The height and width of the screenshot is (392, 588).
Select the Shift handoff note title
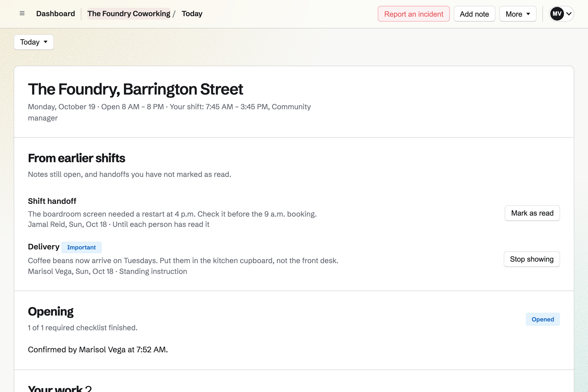(52, 201)
